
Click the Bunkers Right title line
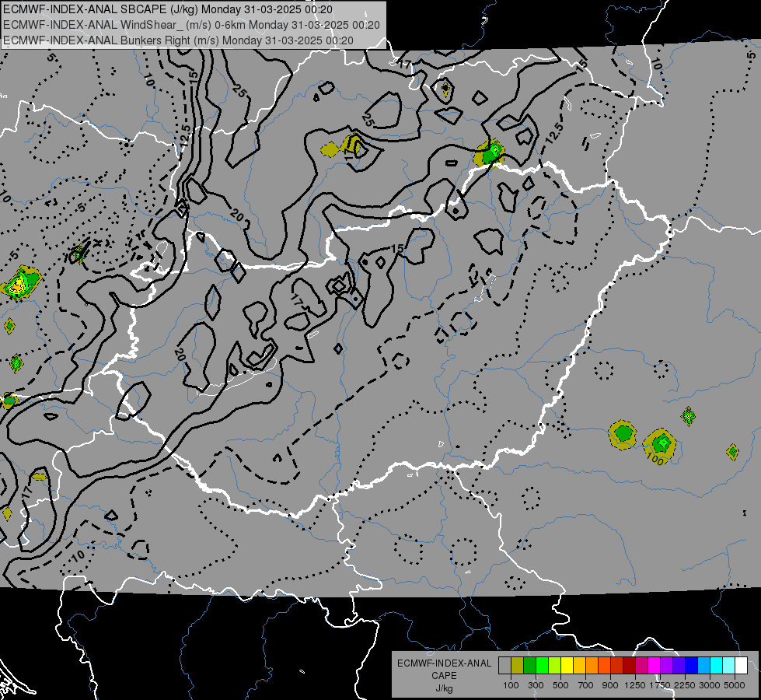click(x=178, y=40)
